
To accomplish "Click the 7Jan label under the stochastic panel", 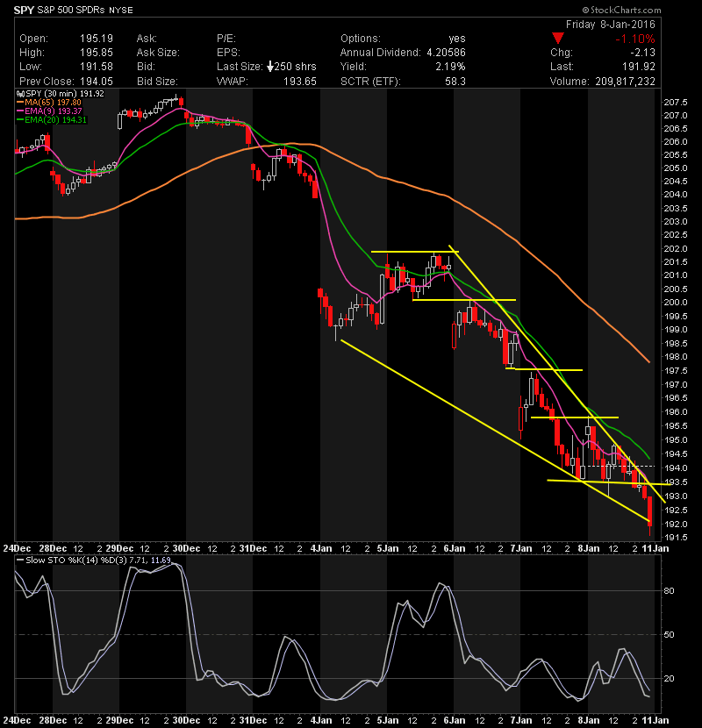I will coord(521,721).
